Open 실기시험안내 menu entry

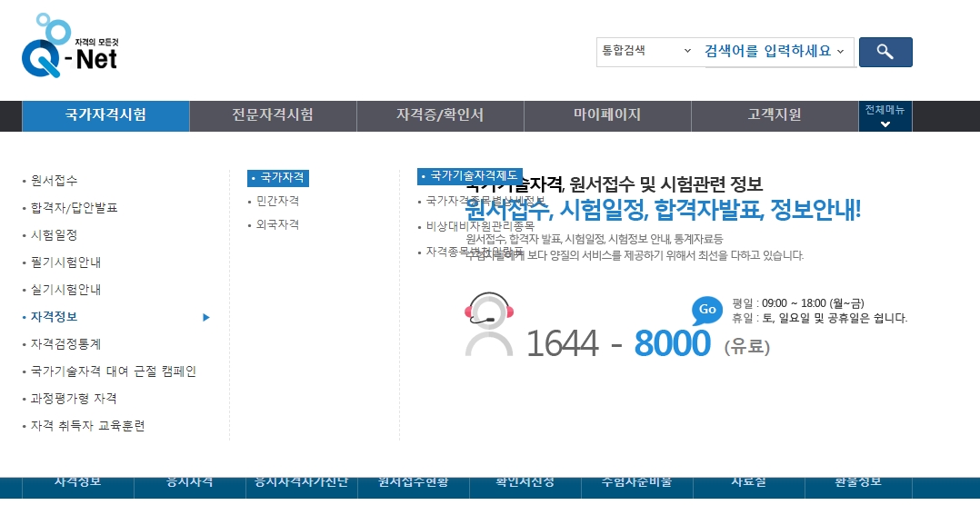[x=65, y=290]
